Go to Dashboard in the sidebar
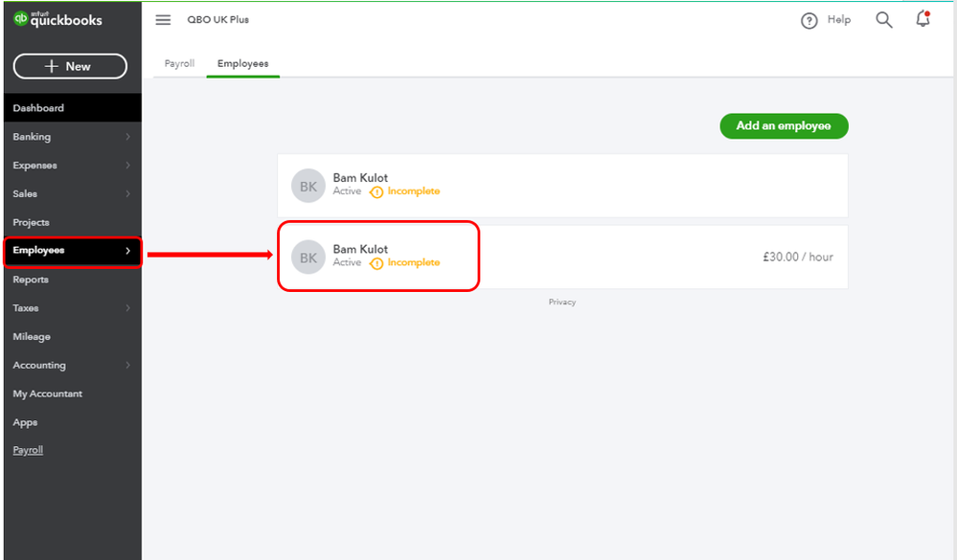Image resolution: width=957 pixels, height=560 pixels. (x=38, y=108)
